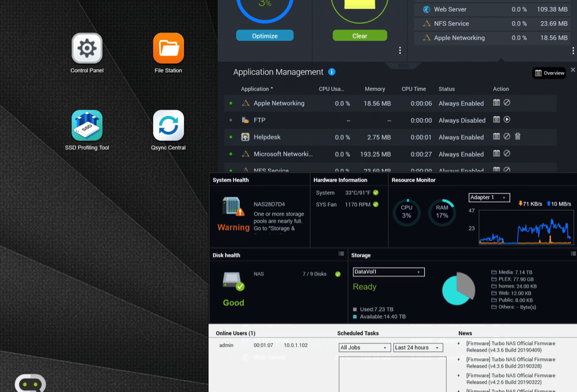Click the PLEX: 77.90 GB folder entry
Image resolution: width=577 pixels, height=392 pixels.
(512, 279)
